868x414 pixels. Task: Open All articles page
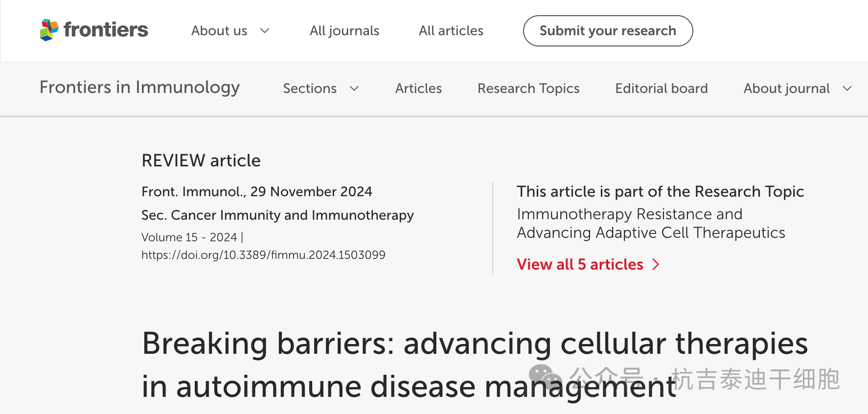(451, 31)
